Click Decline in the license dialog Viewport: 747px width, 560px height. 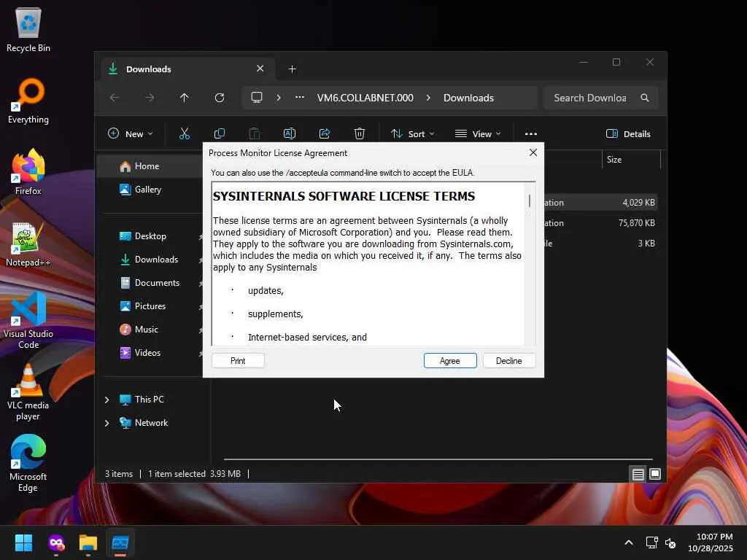(508, 361)
